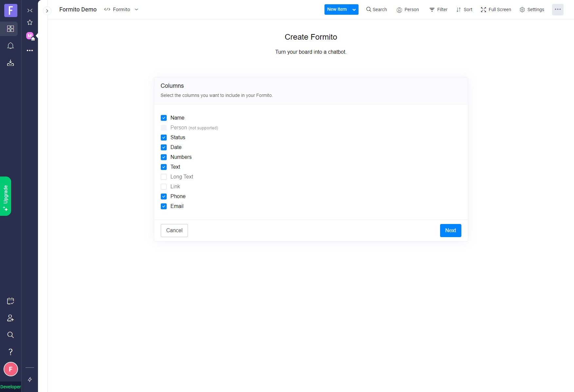
Task: Open the M workspace avatar
Action: pyautogui.click(x=30, y=36)
